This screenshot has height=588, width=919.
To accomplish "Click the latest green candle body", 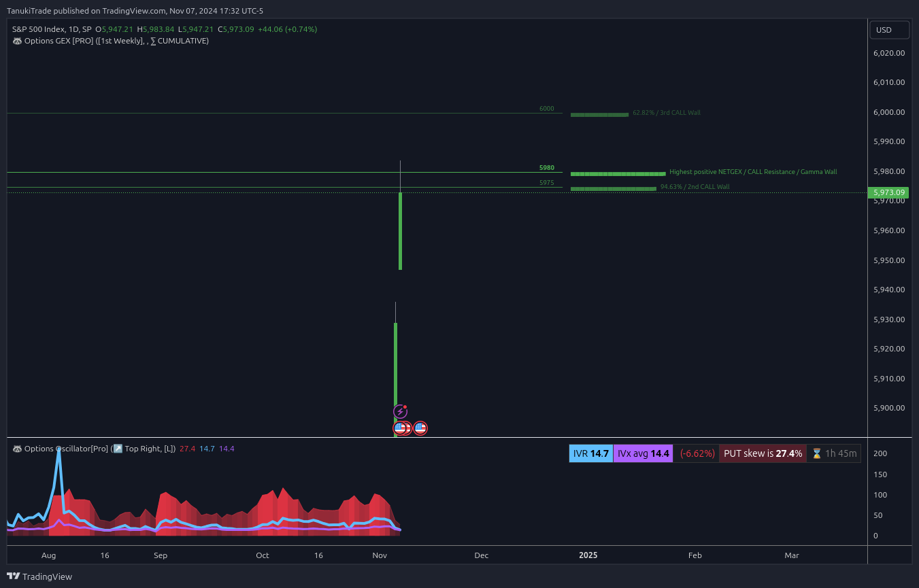I will point(401,231).
